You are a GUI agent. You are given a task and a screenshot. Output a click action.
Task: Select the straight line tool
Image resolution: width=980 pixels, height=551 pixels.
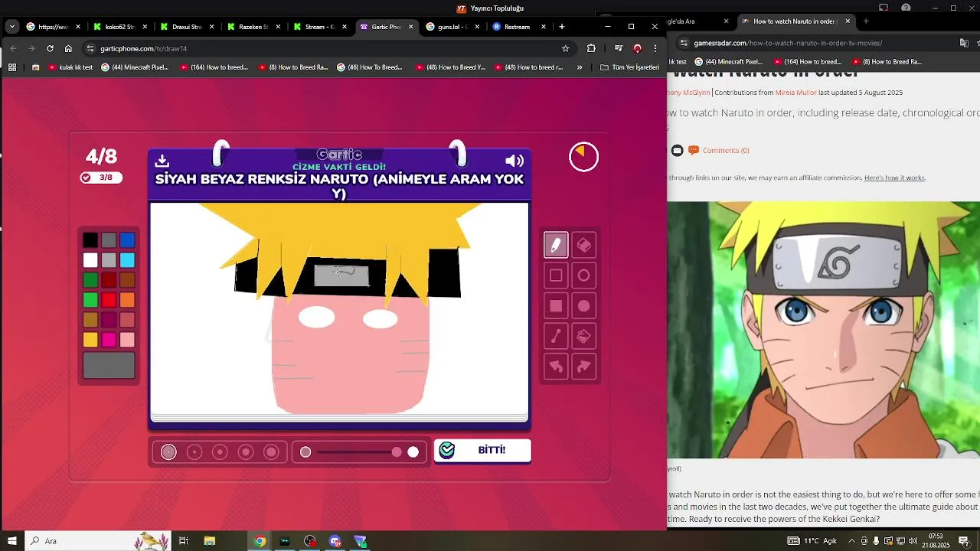click(x=556, y=336)
